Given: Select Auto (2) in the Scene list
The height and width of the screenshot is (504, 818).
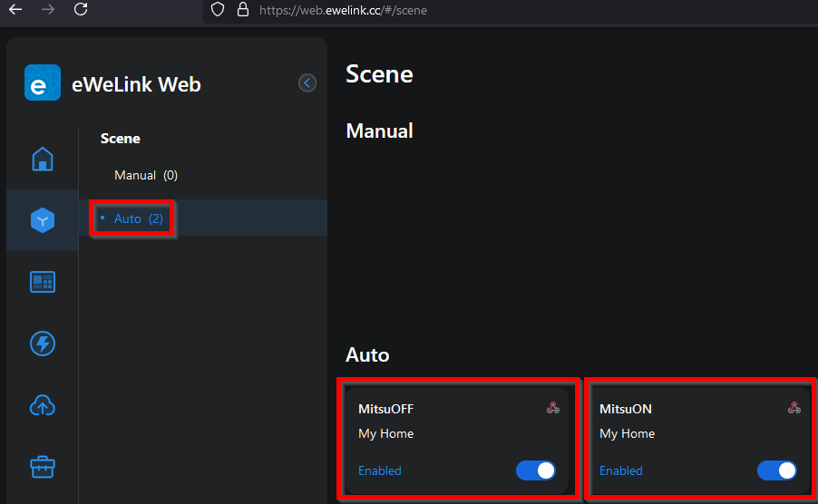Looking at the screenshot, I should click(x=138, y=218).
